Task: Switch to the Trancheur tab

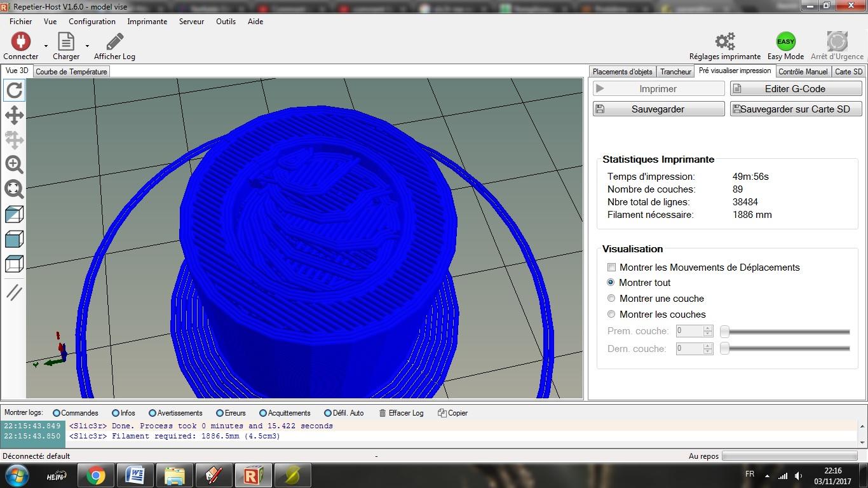Action: (675, 72)
